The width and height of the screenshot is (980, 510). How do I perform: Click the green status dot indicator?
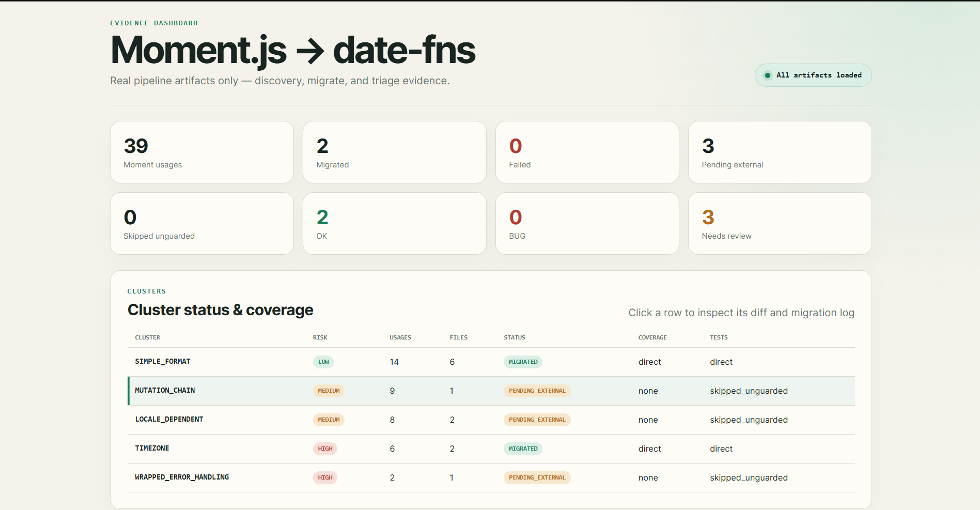(x=767, y=75)
